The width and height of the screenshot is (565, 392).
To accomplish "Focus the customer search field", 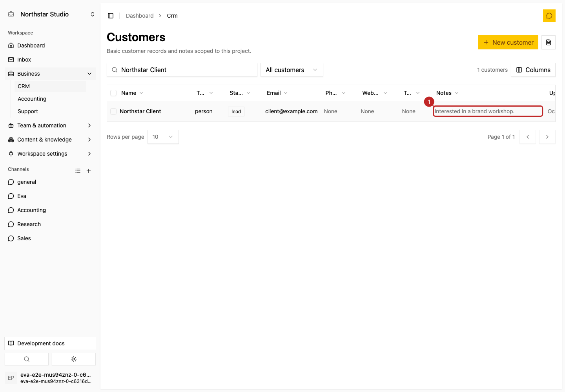I will [x=182, y=70].
